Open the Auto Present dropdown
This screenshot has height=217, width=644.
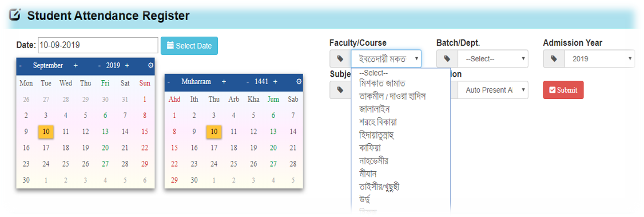493,90
